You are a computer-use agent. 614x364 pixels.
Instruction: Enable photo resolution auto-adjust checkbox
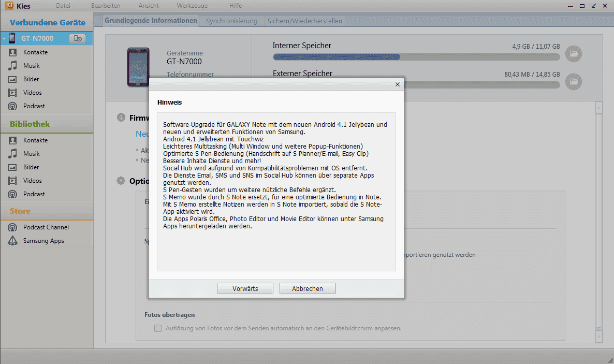[x=158, y=328]
